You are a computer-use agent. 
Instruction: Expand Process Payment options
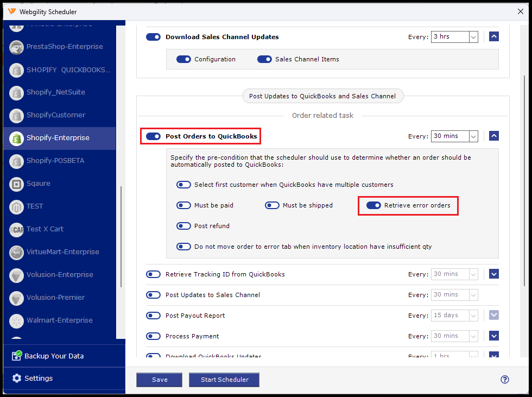pos(493,336)
